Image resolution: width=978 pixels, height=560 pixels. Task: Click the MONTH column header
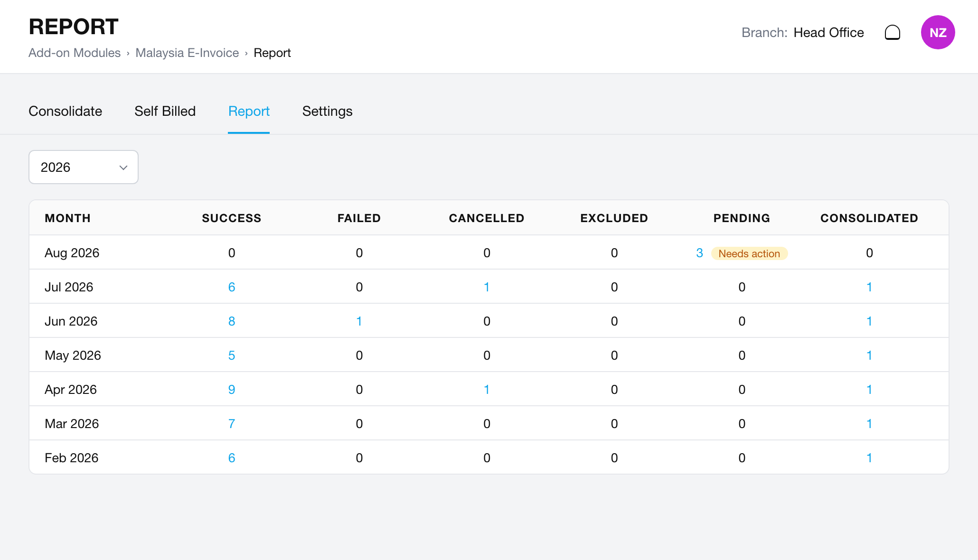point(67,218)
